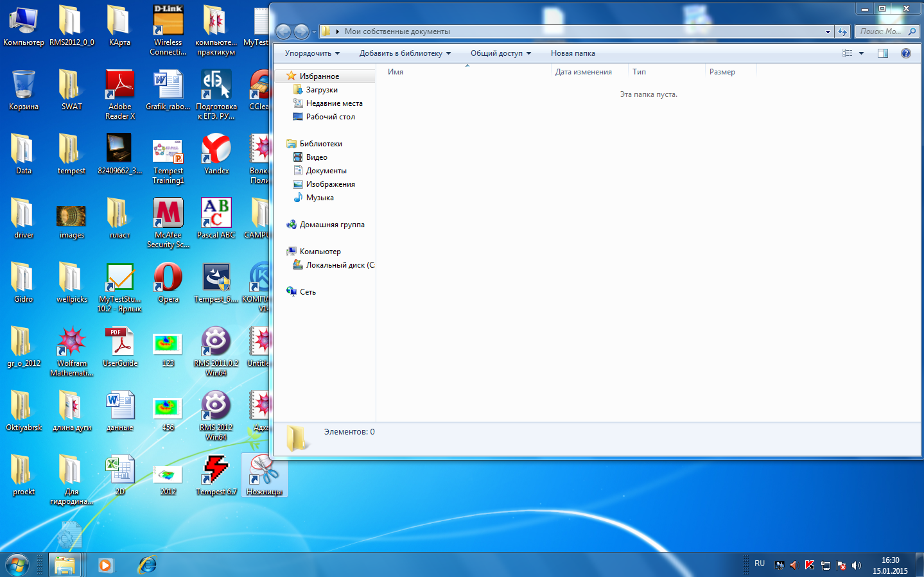Open the taskbar volume speaker icon

pyautogui.click(x=857, y=565)
